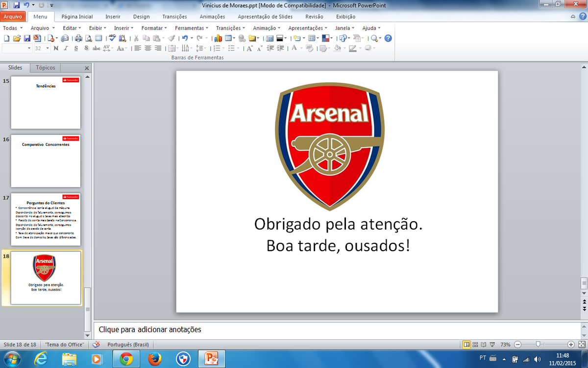Open the font name combo box

click(x=17, y=48)
